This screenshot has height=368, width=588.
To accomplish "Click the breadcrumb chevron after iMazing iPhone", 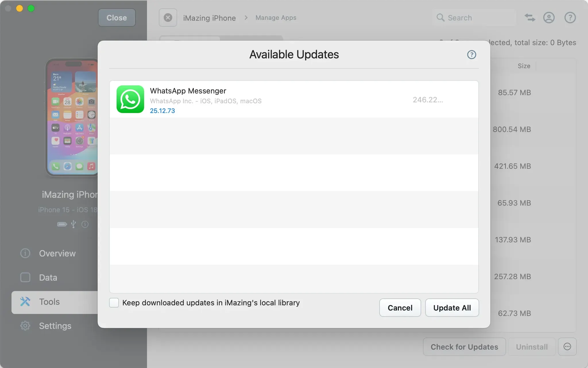I will pyautogui.click(x=246, y=18).
